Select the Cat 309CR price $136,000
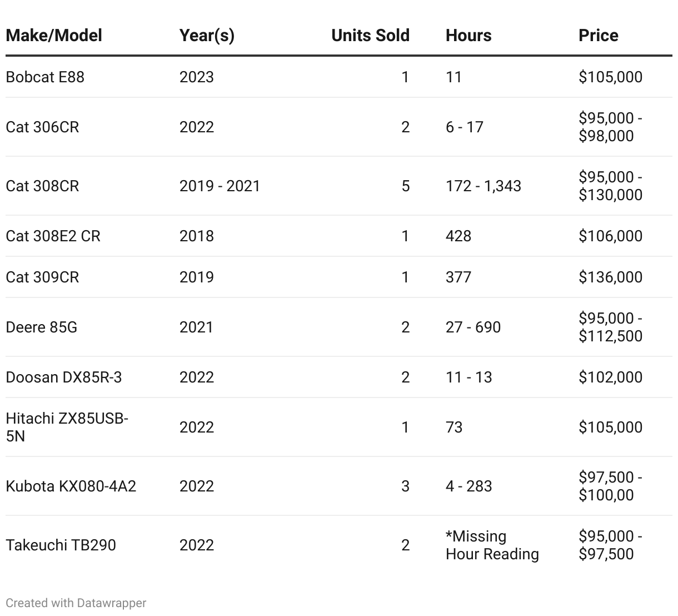This screenshot has height=616, width=678. [610, 277]
